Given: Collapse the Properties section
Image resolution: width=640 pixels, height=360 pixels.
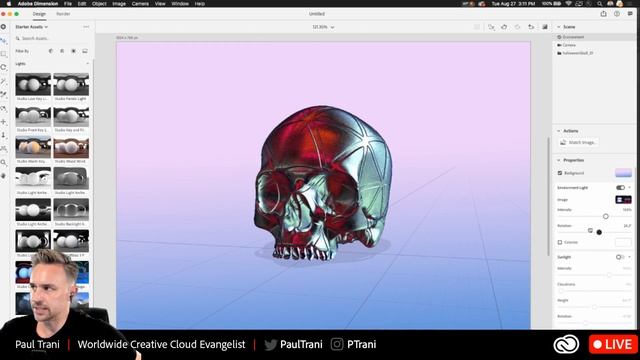Looking at the screenshot, I should [x=559, y=160].
